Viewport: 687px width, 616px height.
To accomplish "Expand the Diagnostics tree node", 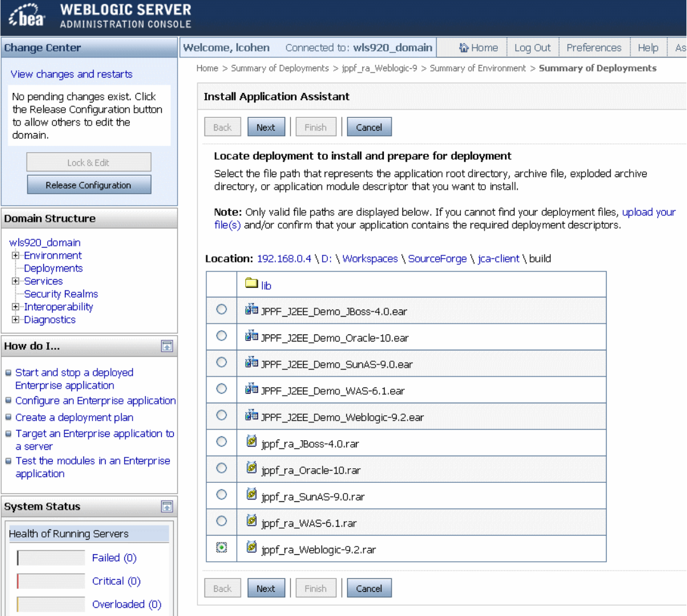I will tap(15, 320).
